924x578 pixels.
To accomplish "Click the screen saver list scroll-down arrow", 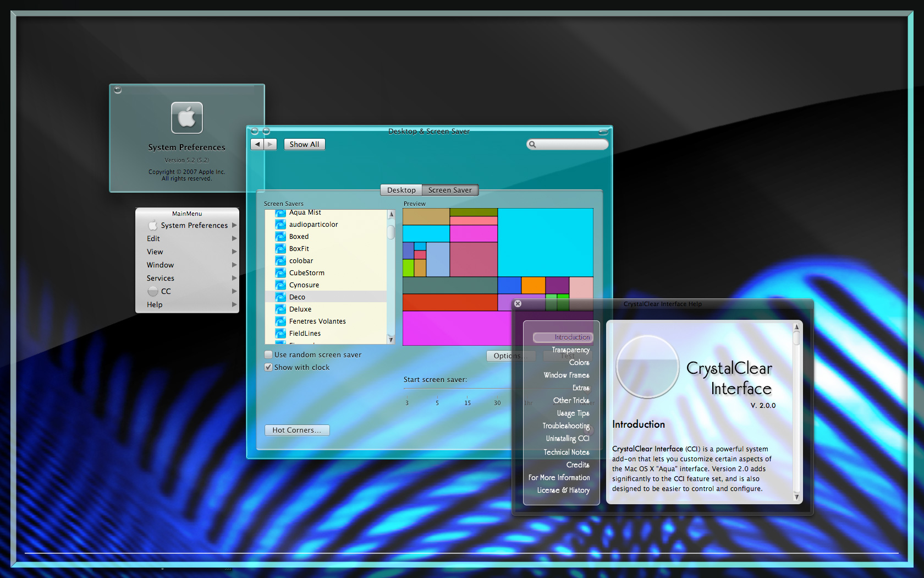I will [391, 340].
